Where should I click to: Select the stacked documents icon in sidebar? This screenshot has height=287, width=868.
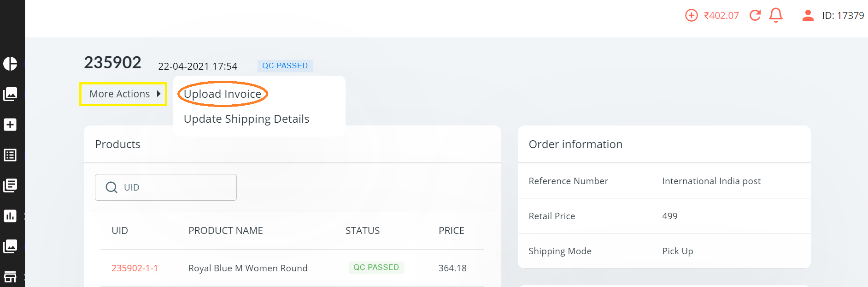pyautogui.click(x=10, y=185)
